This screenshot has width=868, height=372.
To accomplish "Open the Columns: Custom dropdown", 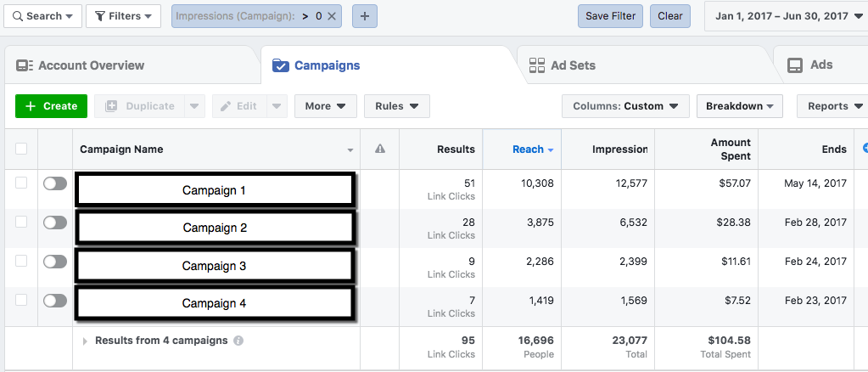I will click(x=624, y=106).
